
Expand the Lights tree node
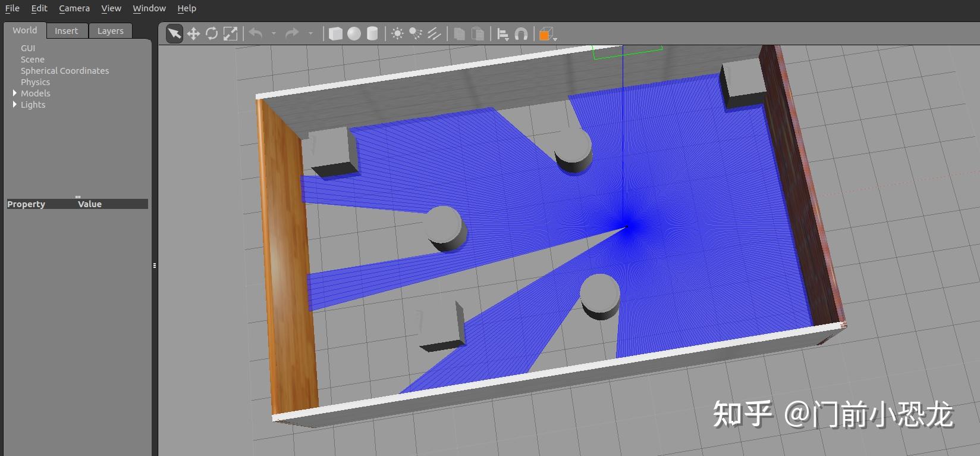15,105
